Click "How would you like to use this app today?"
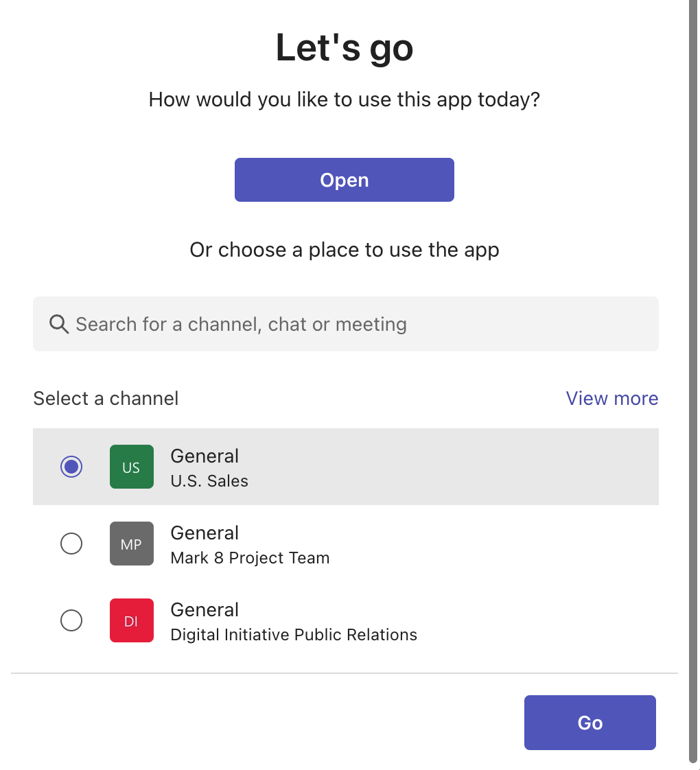Screen dimensions: 700x770 [345, 100]
